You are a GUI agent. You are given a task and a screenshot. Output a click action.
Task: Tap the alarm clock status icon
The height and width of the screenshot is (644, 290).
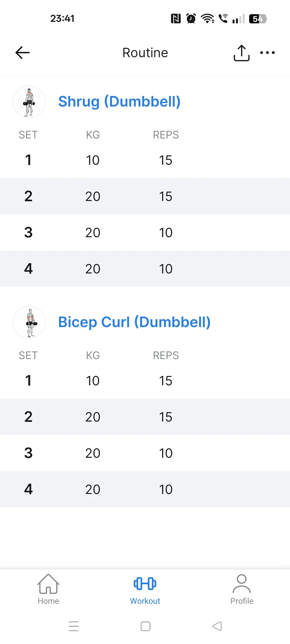[191, 19]
